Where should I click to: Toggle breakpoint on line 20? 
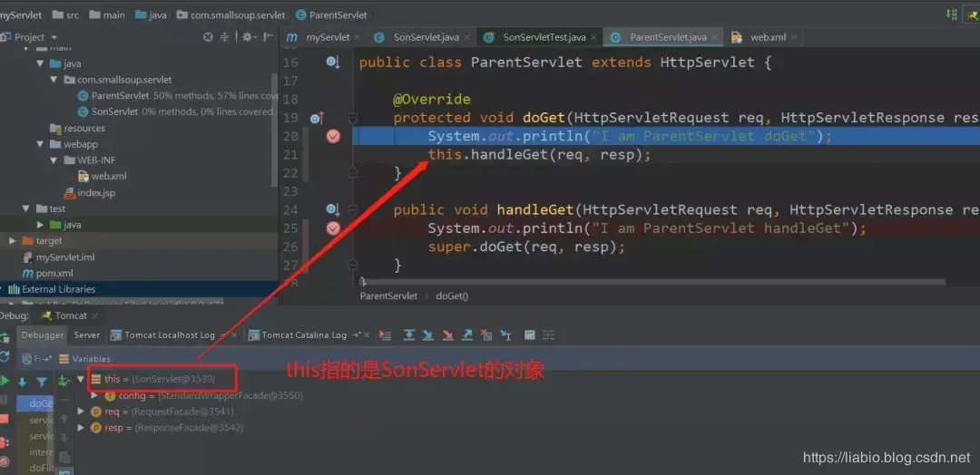point(334,136)
